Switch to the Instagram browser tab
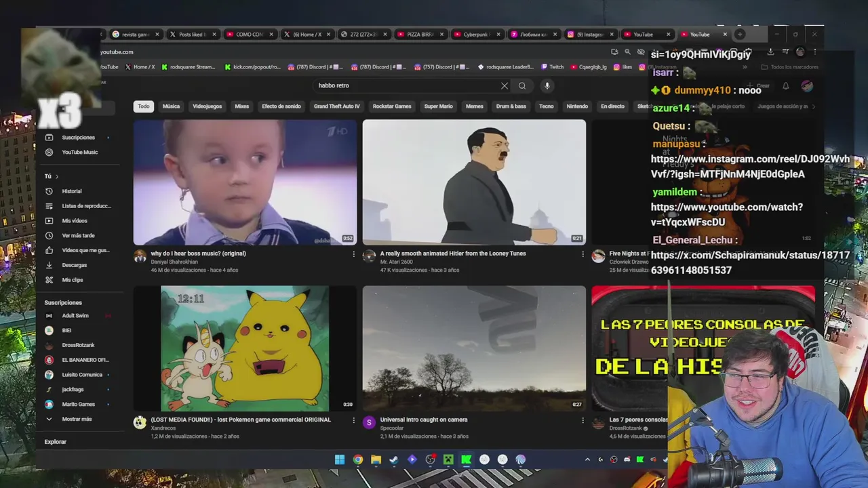 point(590,35)
